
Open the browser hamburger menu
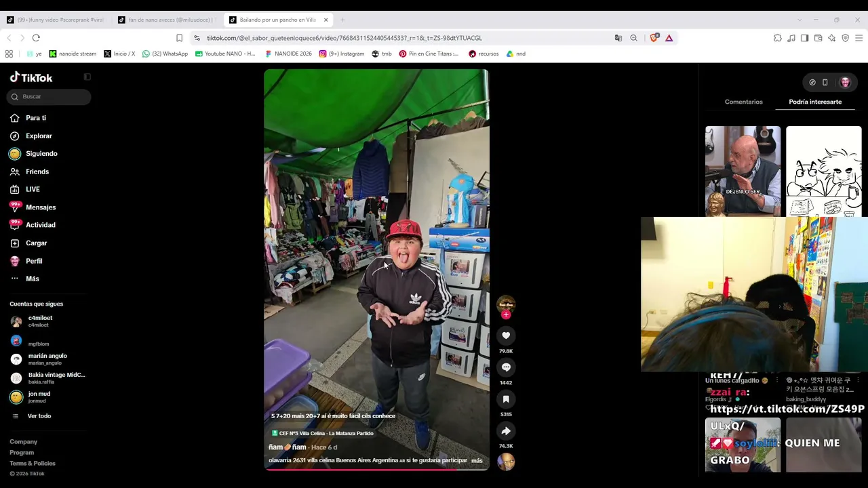(x=859, y=38)
